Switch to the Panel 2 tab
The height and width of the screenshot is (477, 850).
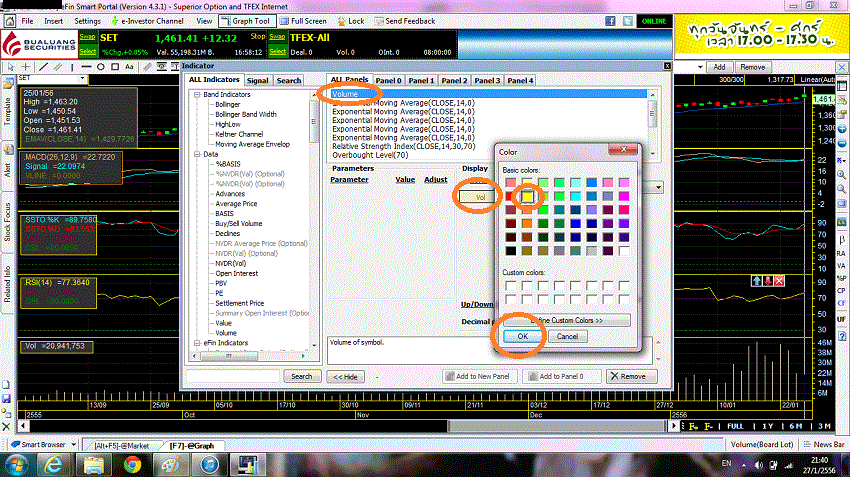click(454, 80)
